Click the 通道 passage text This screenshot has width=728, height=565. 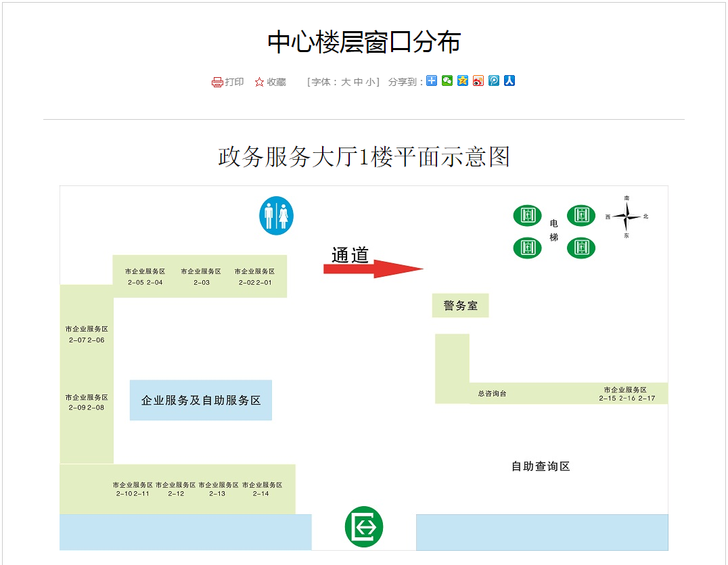(x=350, y=255)
